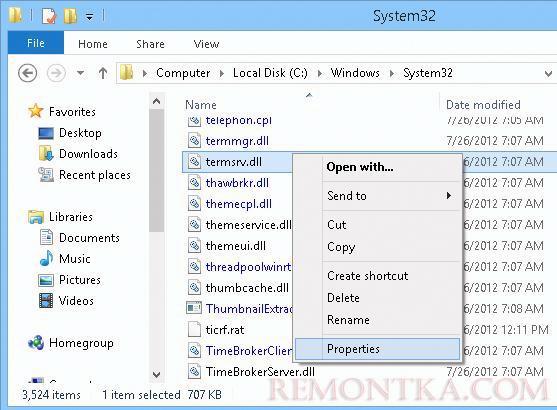
Task: Click the New folder icon in title bar
Action: click(x=70, y=16)
